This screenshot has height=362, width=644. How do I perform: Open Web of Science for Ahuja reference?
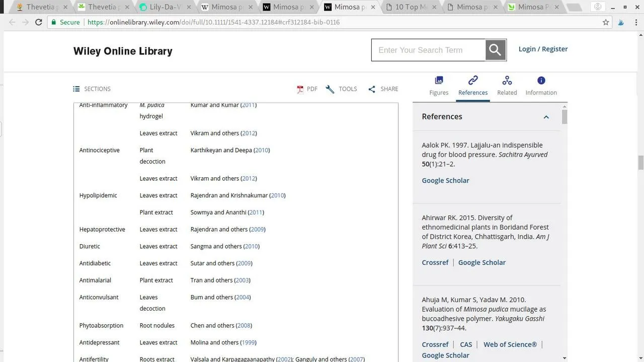coord(510,344)
